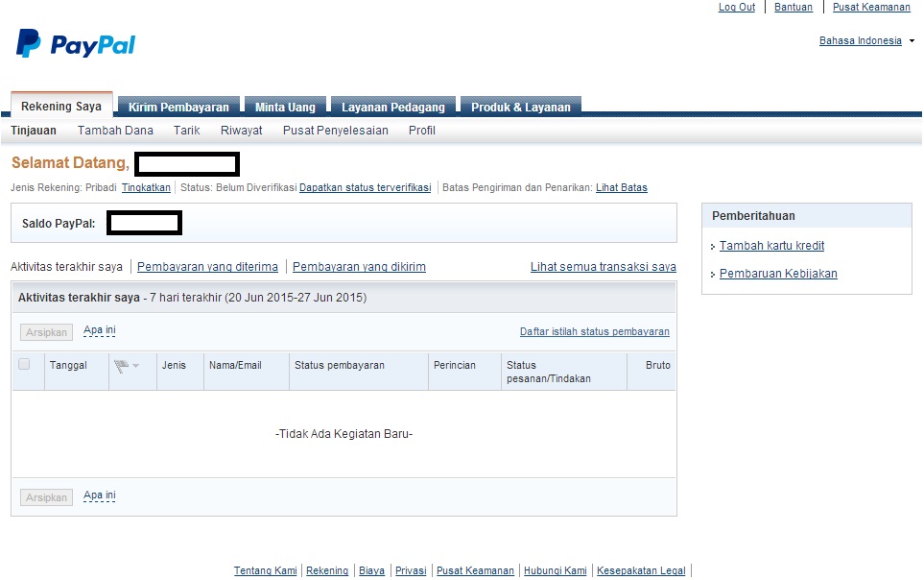Open the flag filter icon in table header

(x=122, y=367)
